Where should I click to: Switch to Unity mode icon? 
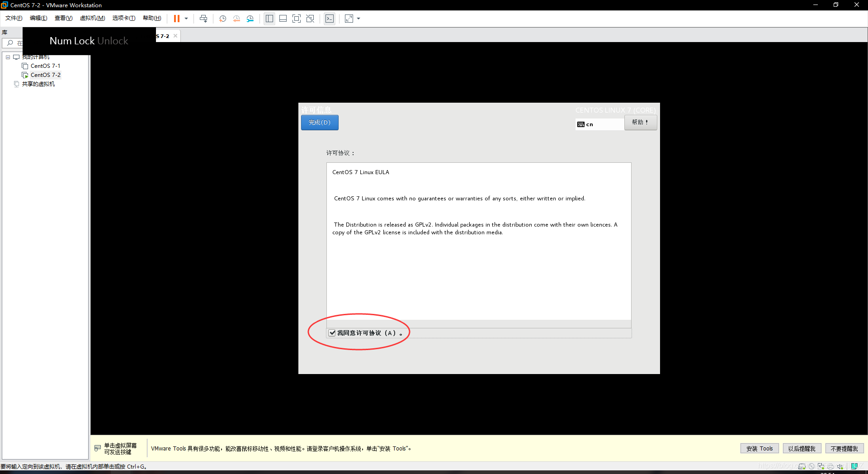(310, 19)
